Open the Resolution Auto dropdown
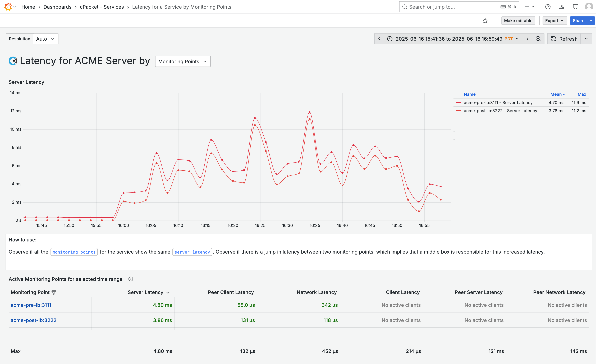Screen dimensions: 596x364 coord(45,39)
